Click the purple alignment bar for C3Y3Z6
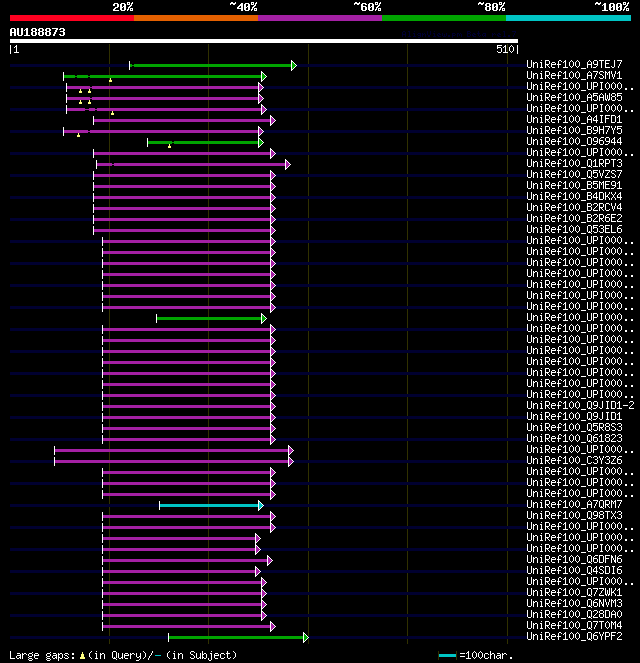Screen dimensions: 640x663 172,461
